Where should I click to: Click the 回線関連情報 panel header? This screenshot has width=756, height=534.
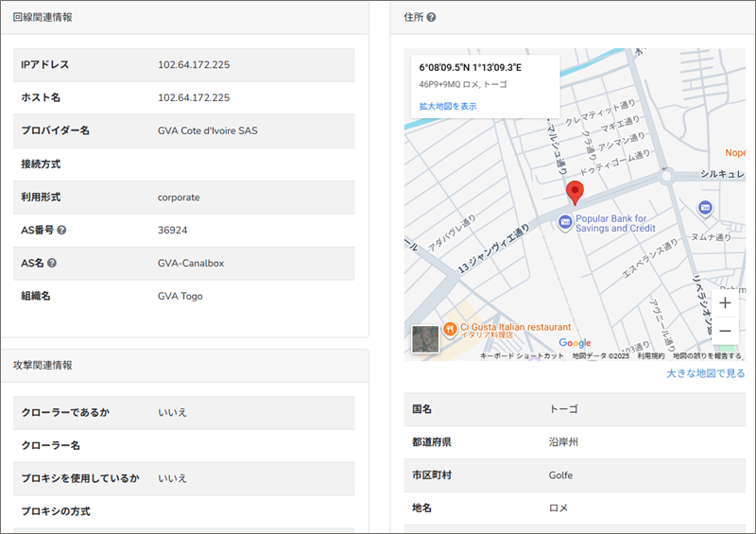click(43, 18)
